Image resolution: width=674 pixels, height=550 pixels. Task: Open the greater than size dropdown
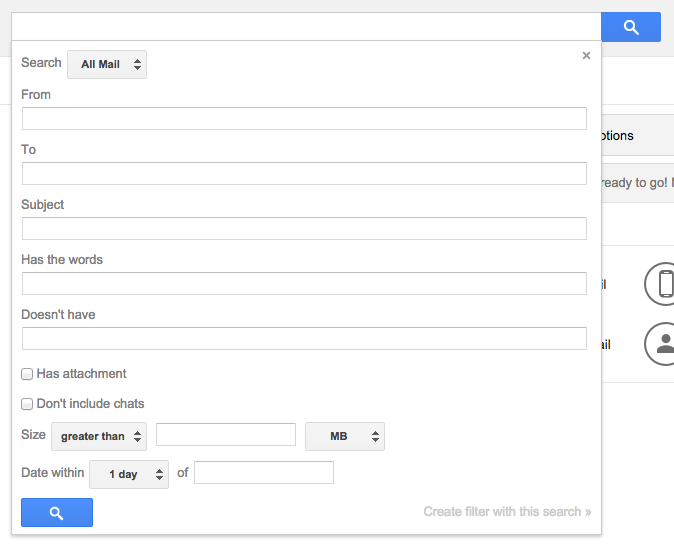point(99,437)
